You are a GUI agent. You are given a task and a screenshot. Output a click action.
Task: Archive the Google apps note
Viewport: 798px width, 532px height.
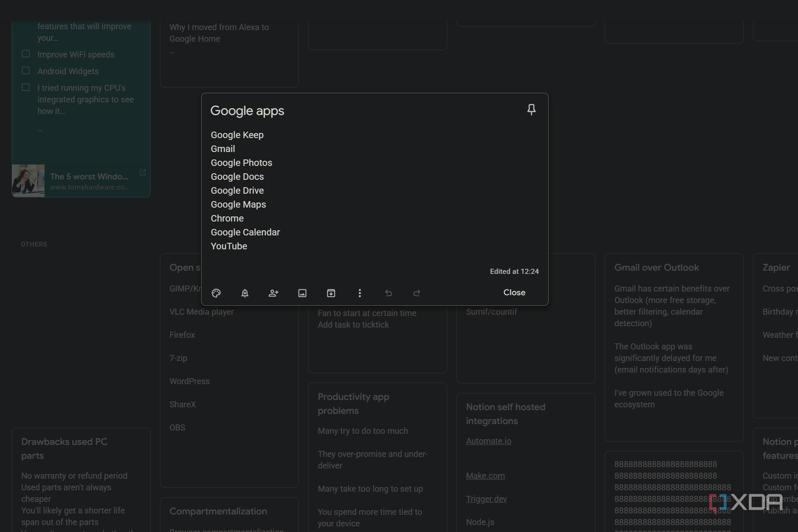point(331,293)
